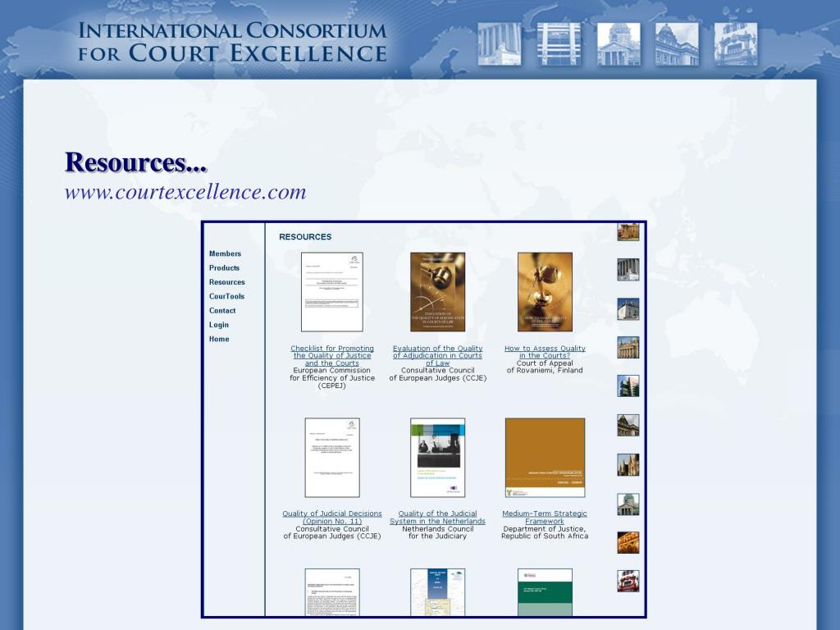Image resolution: width=840 pixels, height=630 pixels.
Task: Click the 'Court of Appeal of Rovaniemi, Finland' text
Action: 545,367
